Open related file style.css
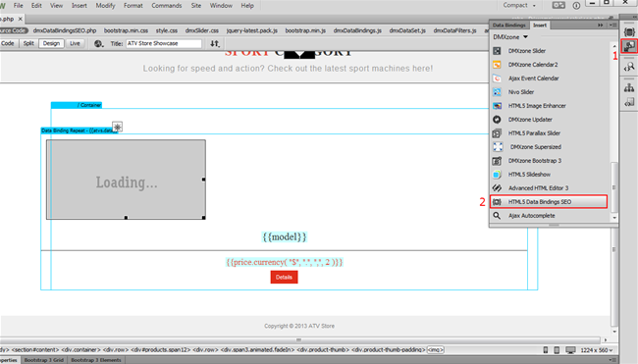Screen dimensions: 638x364 [167, 30]
